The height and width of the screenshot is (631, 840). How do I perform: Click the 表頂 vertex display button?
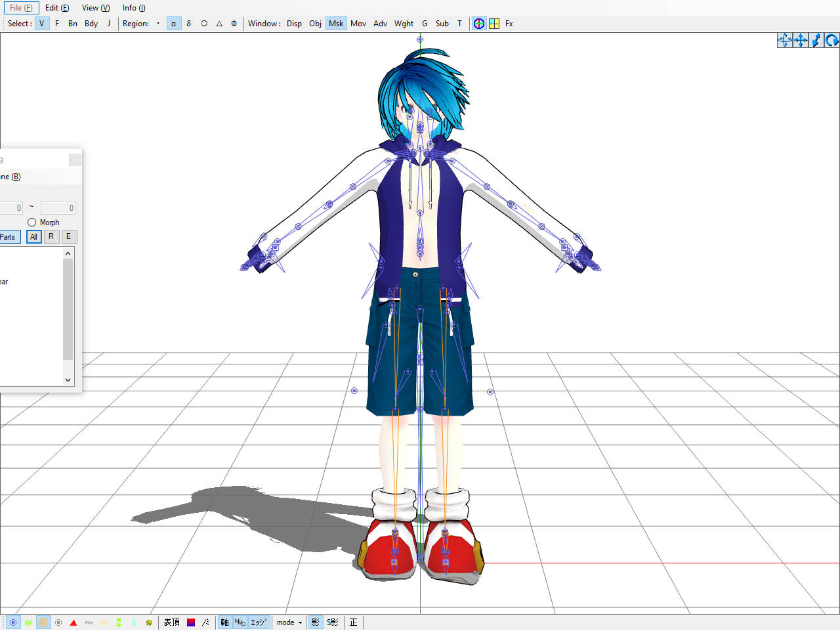pos(171,622)
